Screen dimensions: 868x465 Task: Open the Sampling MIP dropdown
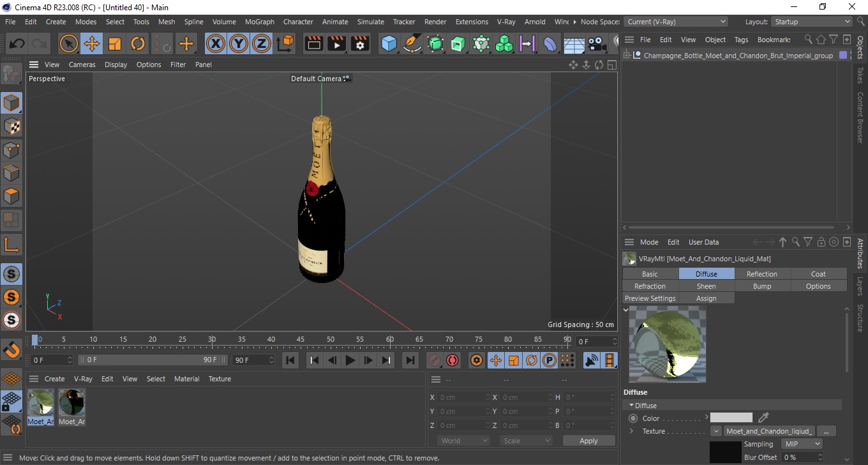click(x=802, y=444)
